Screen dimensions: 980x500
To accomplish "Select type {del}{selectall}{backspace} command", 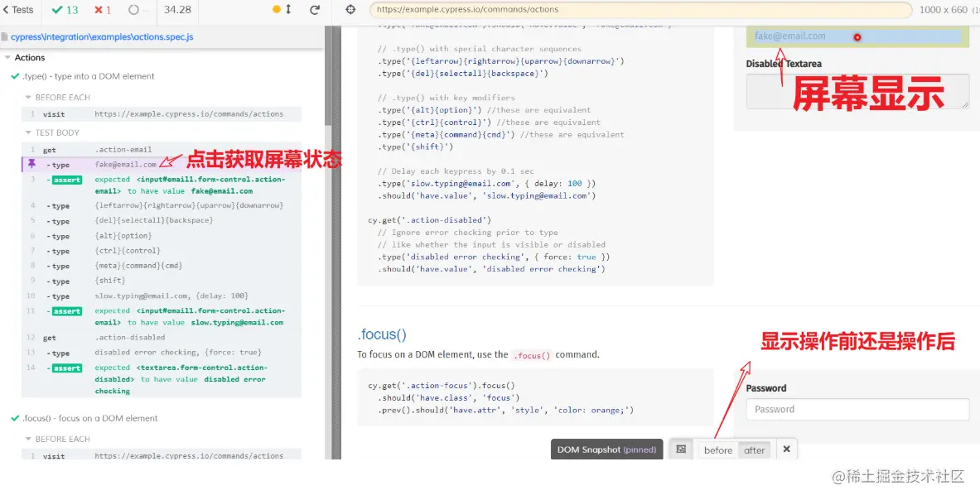I will click(x=162, y=221).
